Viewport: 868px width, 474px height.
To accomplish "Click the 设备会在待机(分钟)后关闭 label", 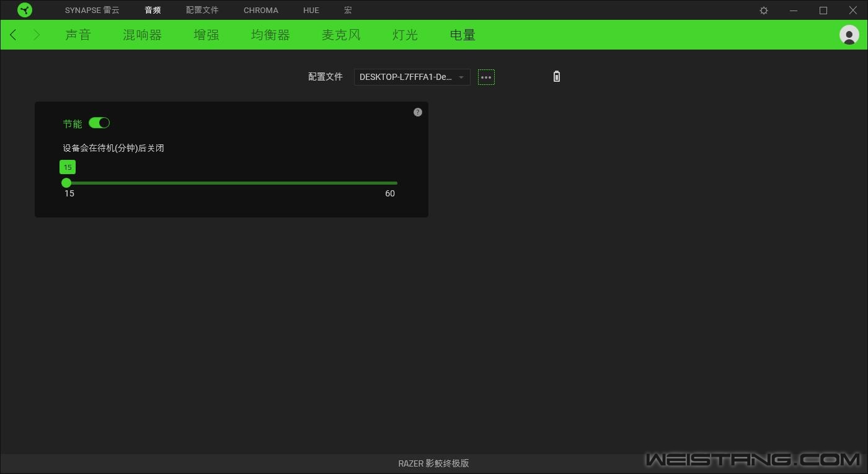I will pyautogui.click(x=113, y=148).
